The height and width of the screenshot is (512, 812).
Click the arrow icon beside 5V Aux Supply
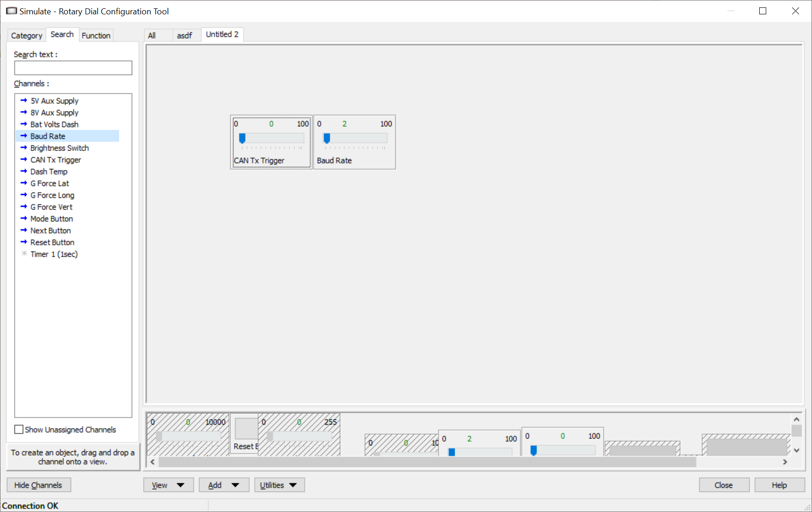[x=24, y=100]
